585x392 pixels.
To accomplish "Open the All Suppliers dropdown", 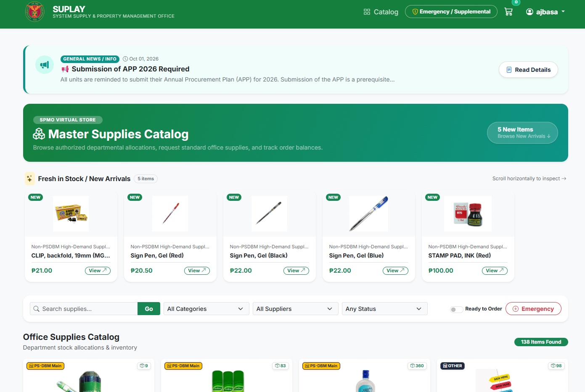I will (x=295, y=309).
